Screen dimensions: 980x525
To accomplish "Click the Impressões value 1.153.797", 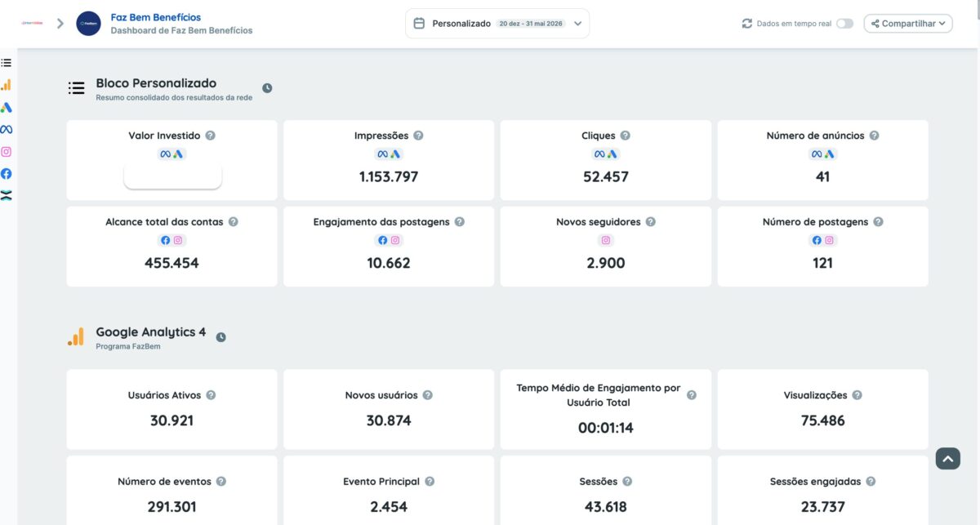I will [x=389, y=176].
